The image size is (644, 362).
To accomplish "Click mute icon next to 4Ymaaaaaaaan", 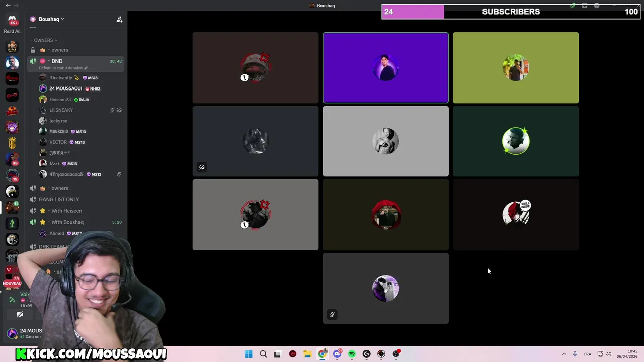I will [x=119, y=174].
